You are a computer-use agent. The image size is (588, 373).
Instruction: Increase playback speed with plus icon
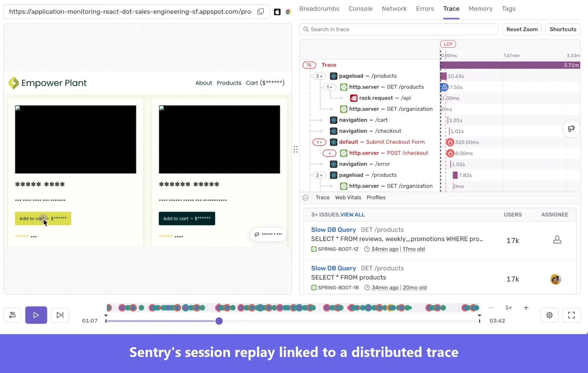[x=526, y=308]
